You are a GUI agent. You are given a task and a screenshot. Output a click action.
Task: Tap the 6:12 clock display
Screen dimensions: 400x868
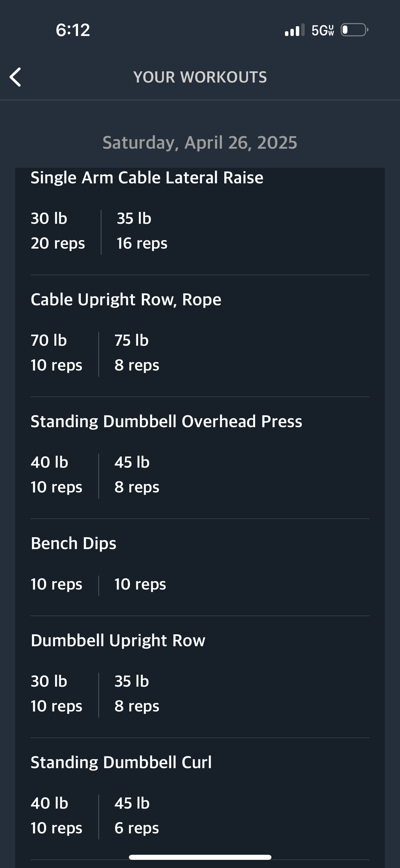pos(73,30)
